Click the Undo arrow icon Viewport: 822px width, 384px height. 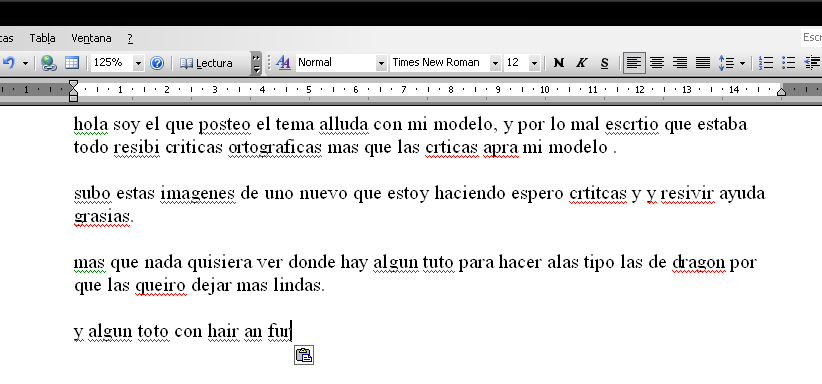8,63
